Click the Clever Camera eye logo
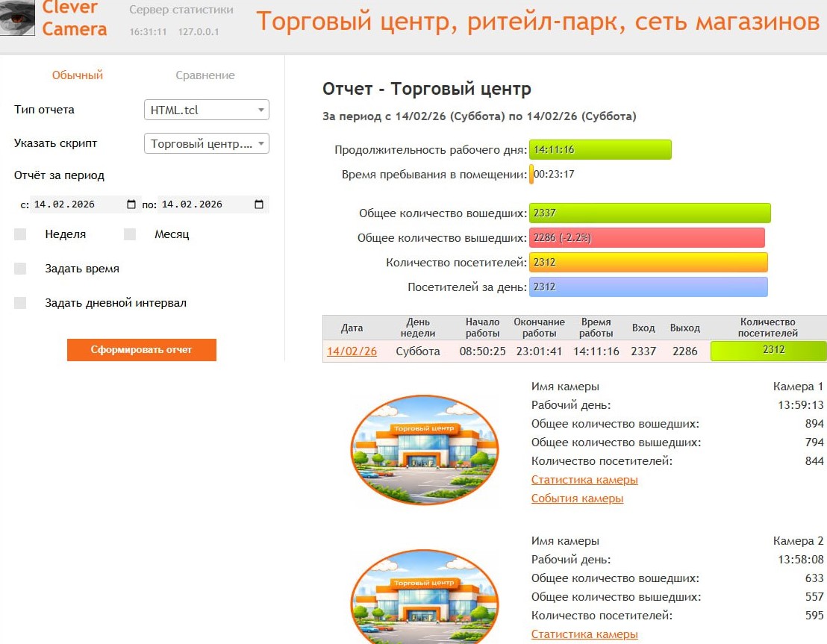 pos(17,17)
